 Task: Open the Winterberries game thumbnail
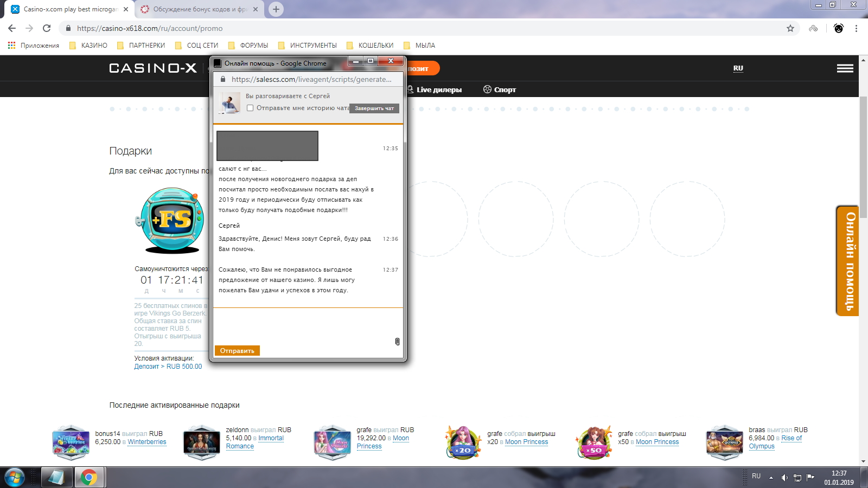point(71,442)
